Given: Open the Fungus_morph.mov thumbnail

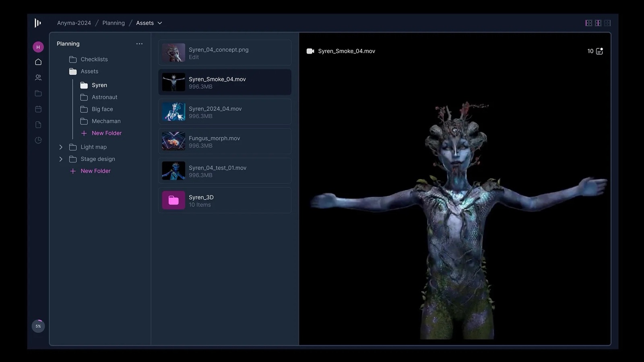Looking at the screenshot, I should pyautogui.click(x=173, y=141).
